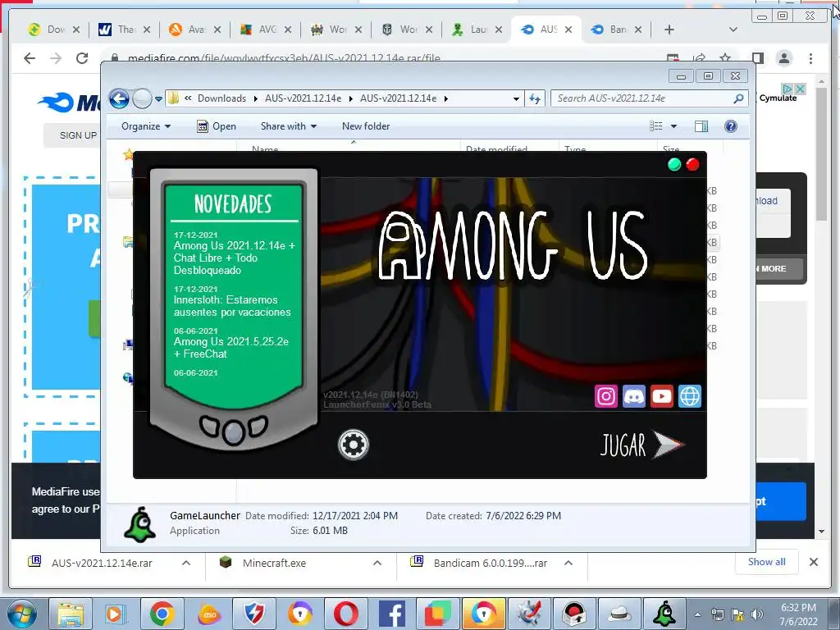Click Downloads in the Explorer address bar

[x=221, y=98]
